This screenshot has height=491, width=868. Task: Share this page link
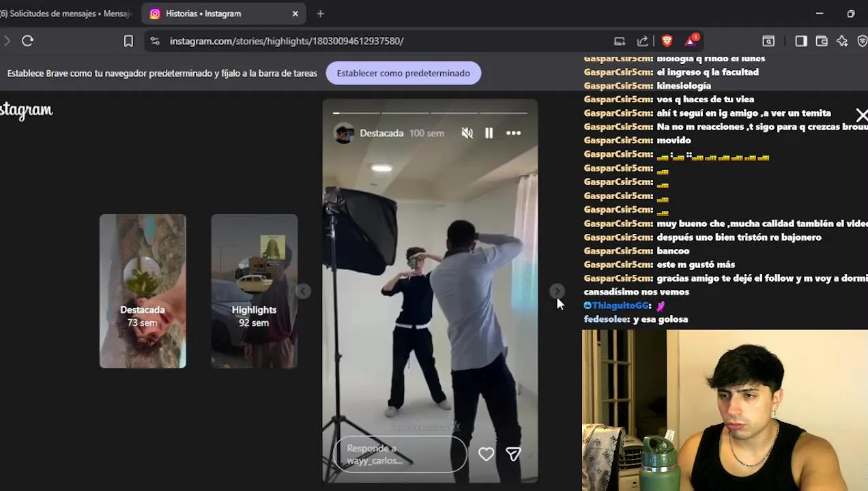642,41
